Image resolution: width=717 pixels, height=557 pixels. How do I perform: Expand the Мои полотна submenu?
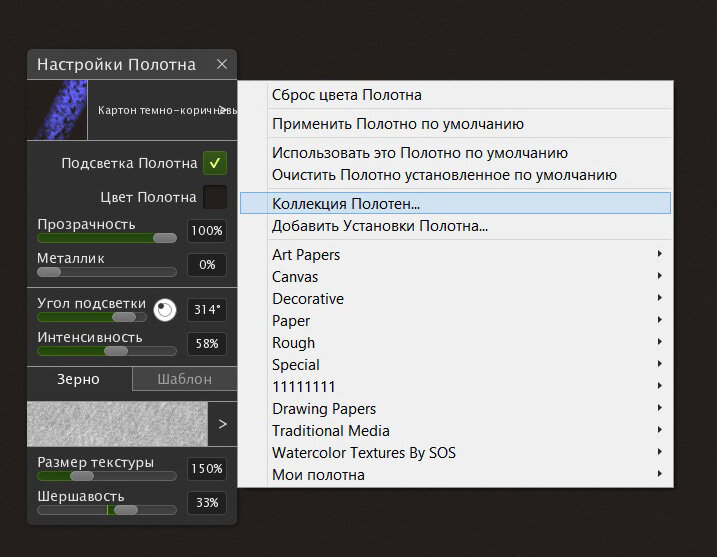tap(455, 475)
